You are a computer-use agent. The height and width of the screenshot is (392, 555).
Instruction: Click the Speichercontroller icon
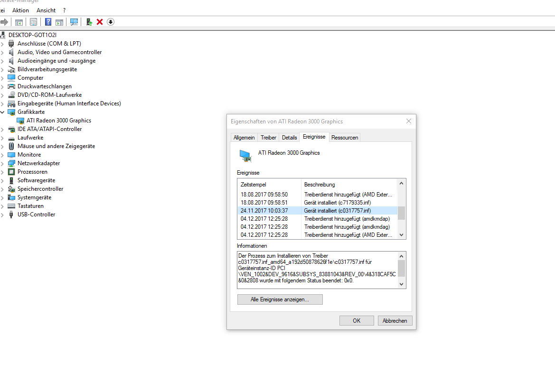pos(11,189)
